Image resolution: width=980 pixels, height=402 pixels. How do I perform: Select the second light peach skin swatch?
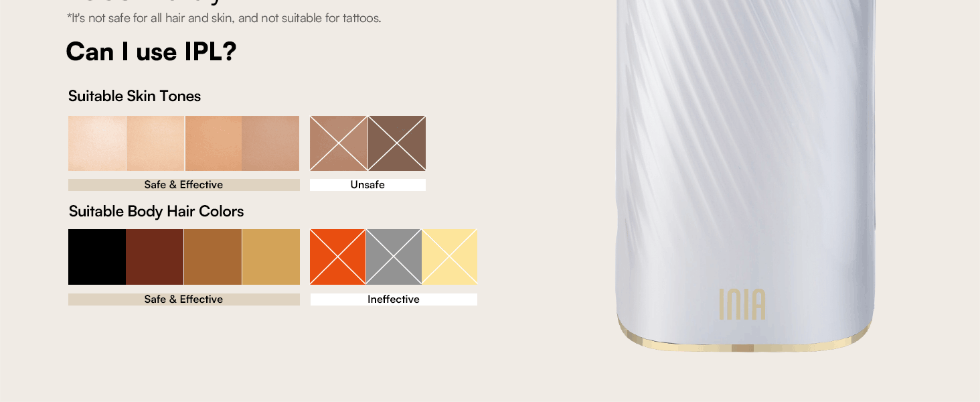[155, 143]
